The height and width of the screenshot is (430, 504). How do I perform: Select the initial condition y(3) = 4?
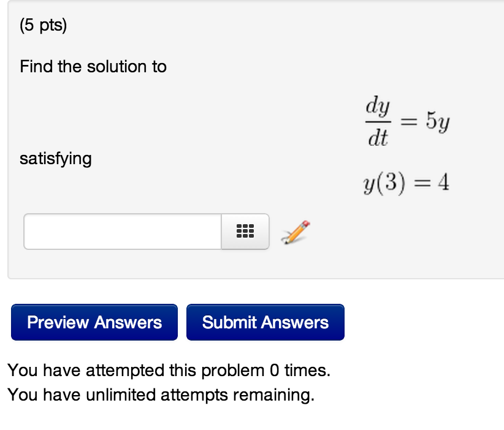[407, 182]
